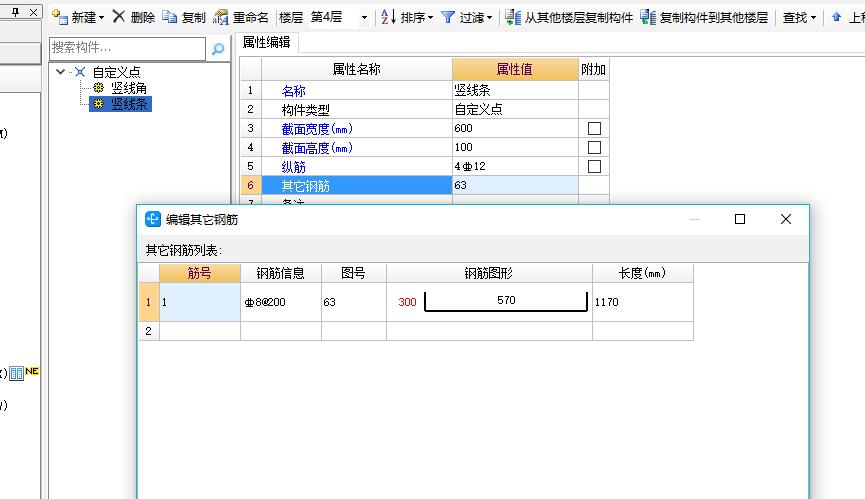
Task: Click the 竖线角 gear icon
Action: coord(99,88)
